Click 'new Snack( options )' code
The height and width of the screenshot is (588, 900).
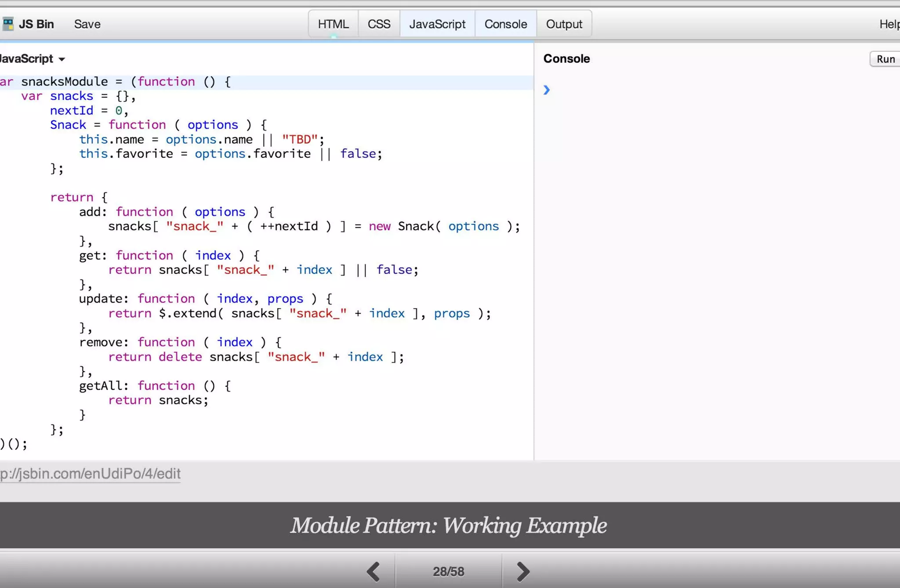pyautogui.click(x=441, y=226)
